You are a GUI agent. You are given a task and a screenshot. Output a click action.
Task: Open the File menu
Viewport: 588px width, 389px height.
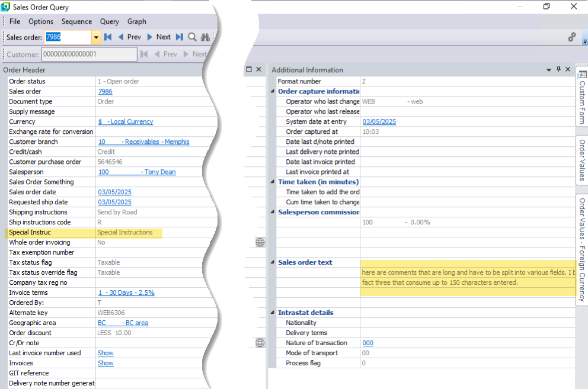15,21
